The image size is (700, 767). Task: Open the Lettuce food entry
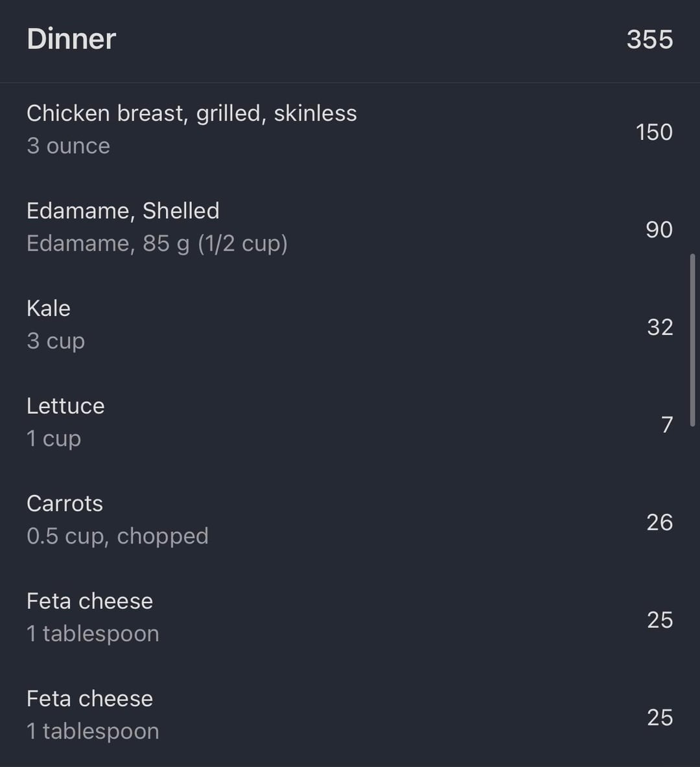(65, 406)
